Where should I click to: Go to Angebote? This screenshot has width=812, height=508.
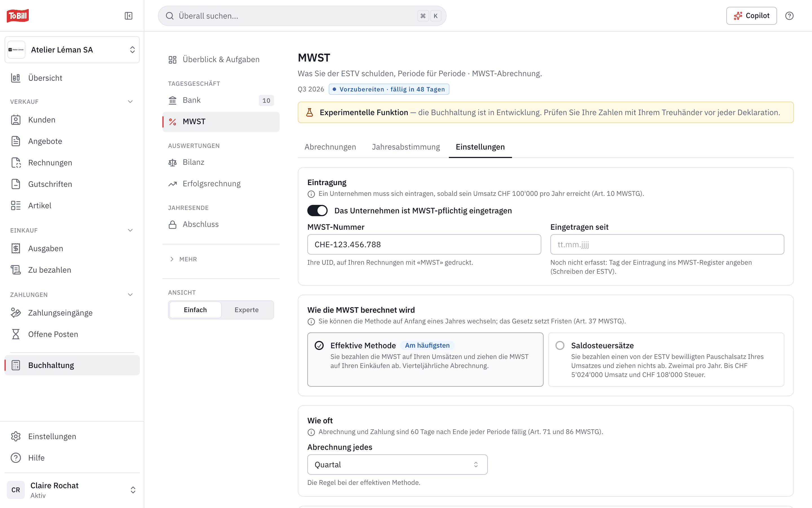(x=72, y=141)
